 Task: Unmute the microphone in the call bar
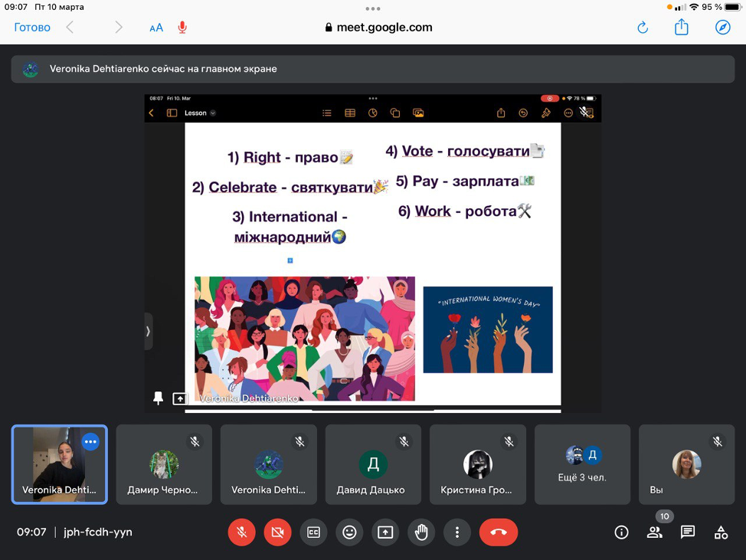pos(241,532)
